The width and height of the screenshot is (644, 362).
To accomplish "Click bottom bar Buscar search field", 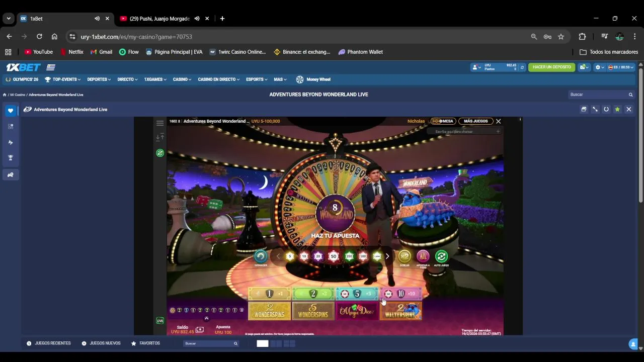I will (x=211, y=343).
